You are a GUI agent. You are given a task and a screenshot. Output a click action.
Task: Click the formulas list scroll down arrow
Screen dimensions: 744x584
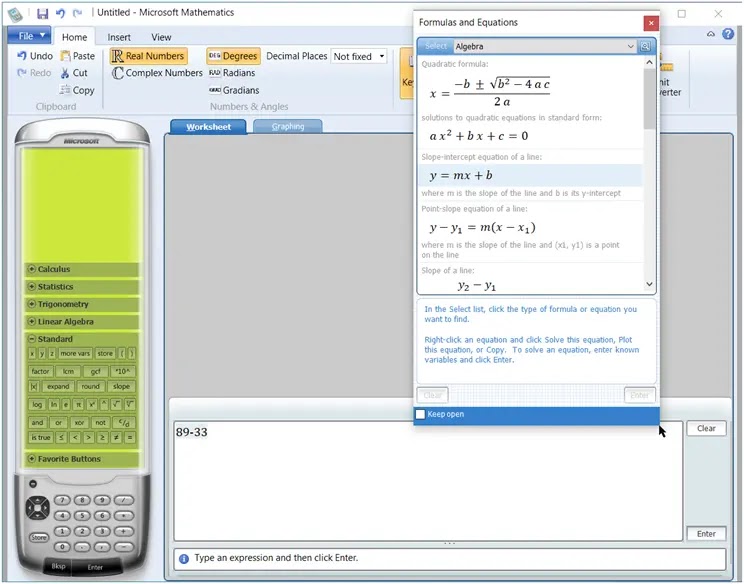[x=649, y=284]
